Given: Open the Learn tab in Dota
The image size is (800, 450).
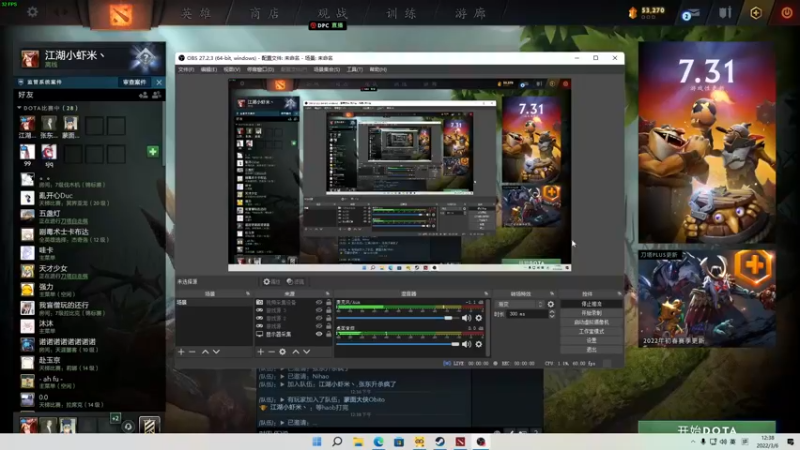Looking at the screenshot, I should [402, 13].
